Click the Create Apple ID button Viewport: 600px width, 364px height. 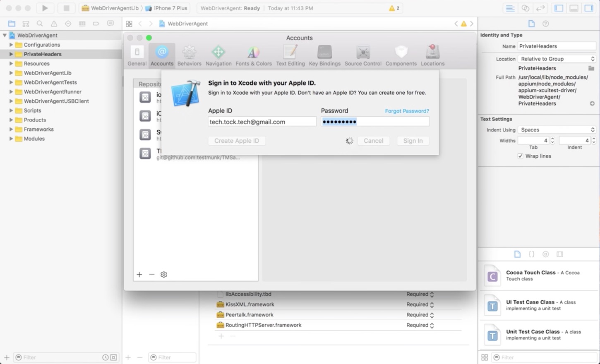237,141
